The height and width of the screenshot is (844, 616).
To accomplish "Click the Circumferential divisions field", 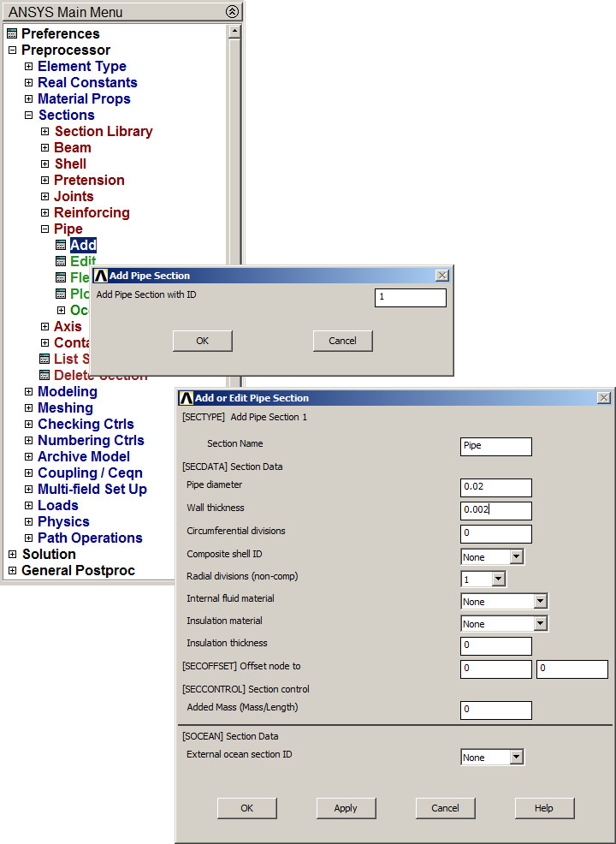I will (x=496, y=533).
